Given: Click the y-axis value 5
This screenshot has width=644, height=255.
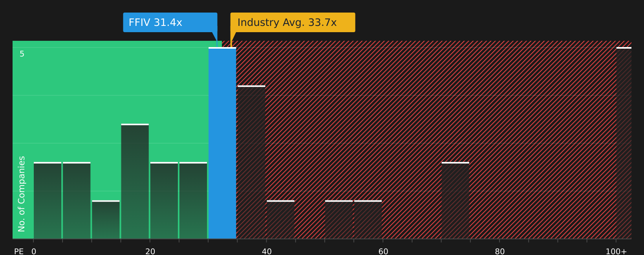Looking at the screenshot, I should (x=22, y=54).
